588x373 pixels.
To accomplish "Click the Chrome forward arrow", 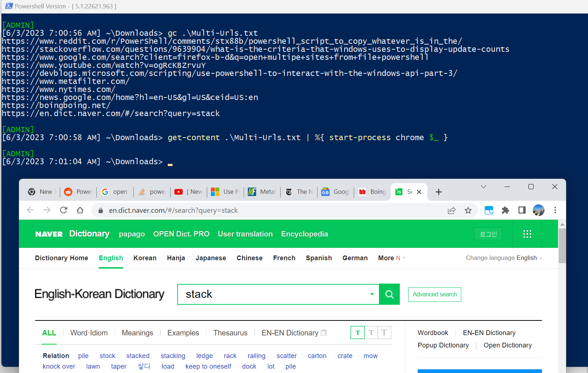I will click(47, 210).
